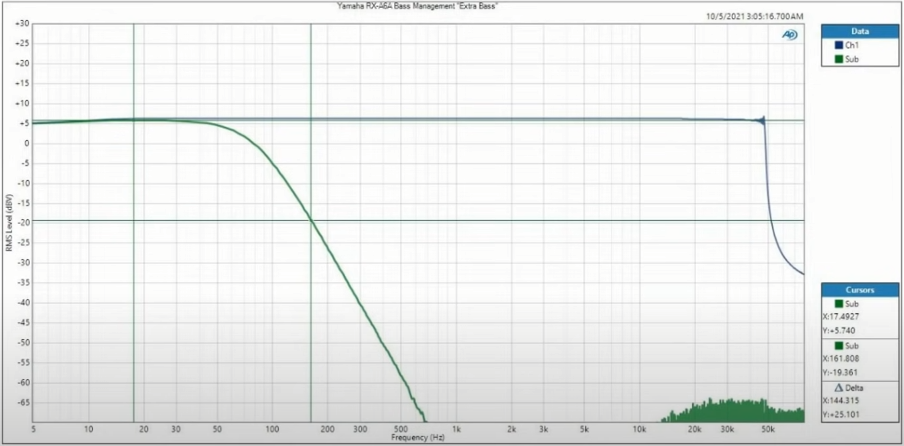Click the Sub green legend swatch
904x446 pixels.
[x=838, y=59]
